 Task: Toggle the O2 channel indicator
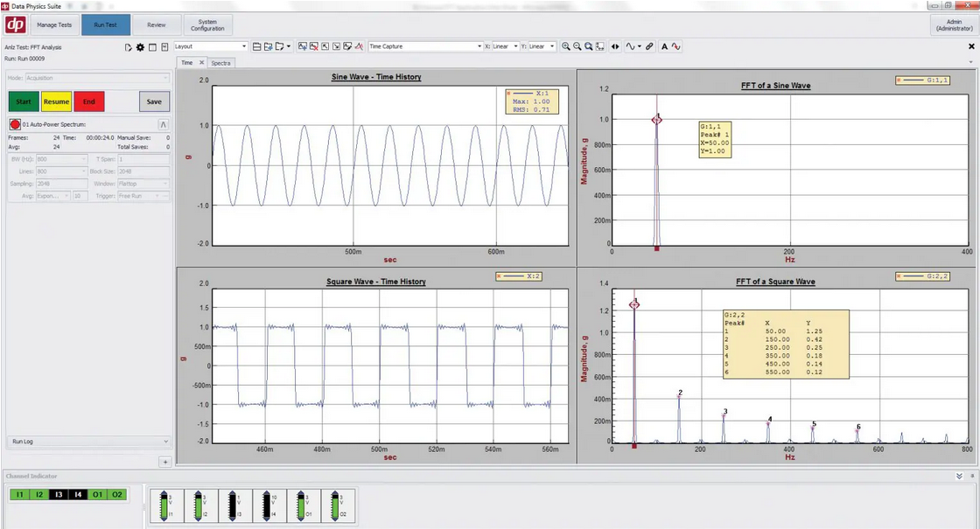(x=117, y=495)
